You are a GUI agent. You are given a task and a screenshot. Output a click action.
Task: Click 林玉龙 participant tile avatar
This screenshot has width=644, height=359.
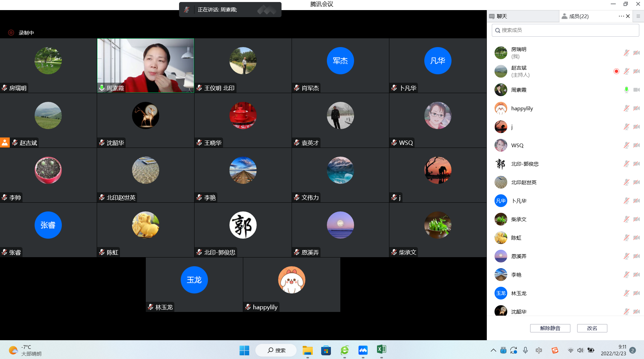pos(194,280)
